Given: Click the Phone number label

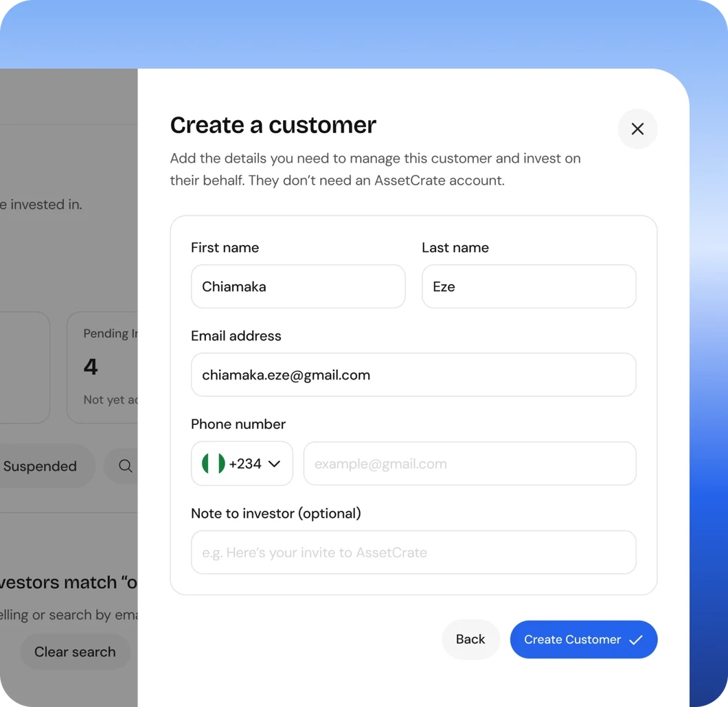Looking at the screenshot, I should [x=238, y=424].
